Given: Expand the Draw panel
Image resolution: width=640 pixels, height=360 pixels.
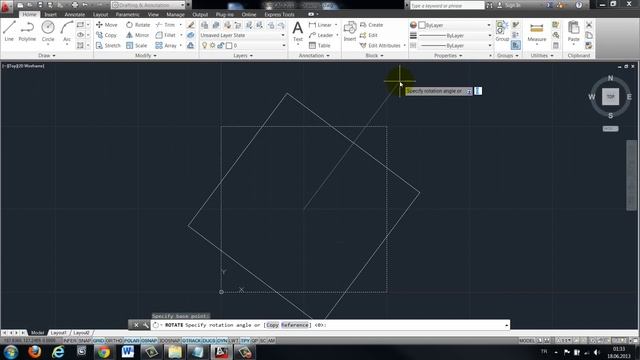Looking at the screenshot, I should 47,56.
